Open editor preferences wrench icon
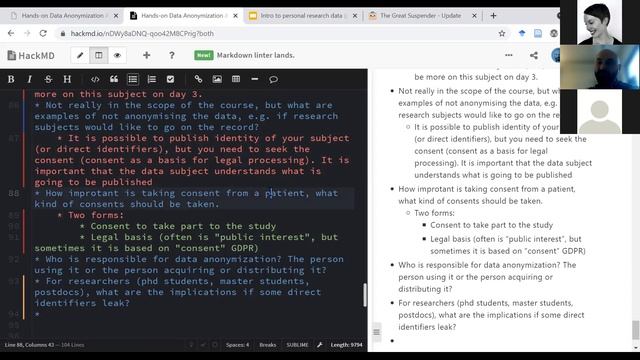 (x=320, y=345)
